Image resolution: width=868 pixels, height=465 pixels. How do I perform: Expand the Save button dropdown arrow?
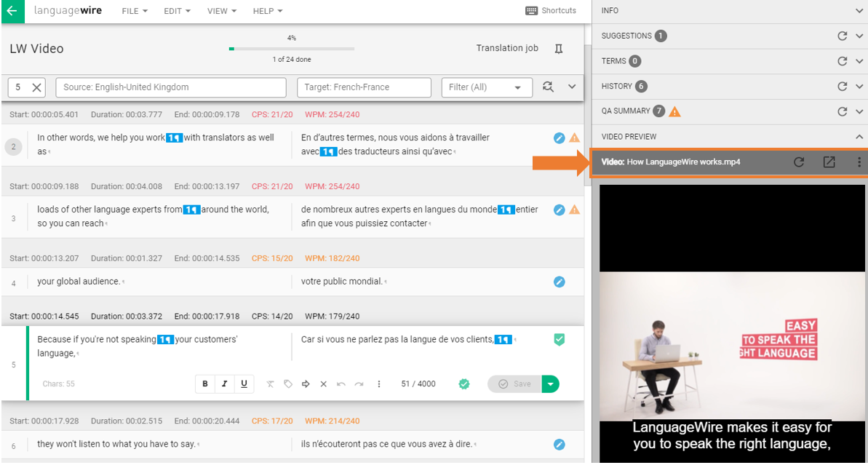550,383
